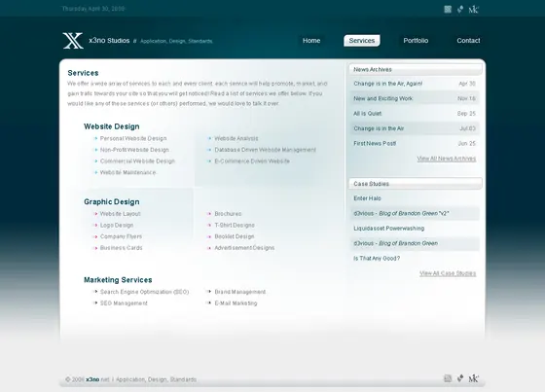The image size is (545, 392).
Task: Click the Mk icon in the top bar
Action: click(473, 10)
